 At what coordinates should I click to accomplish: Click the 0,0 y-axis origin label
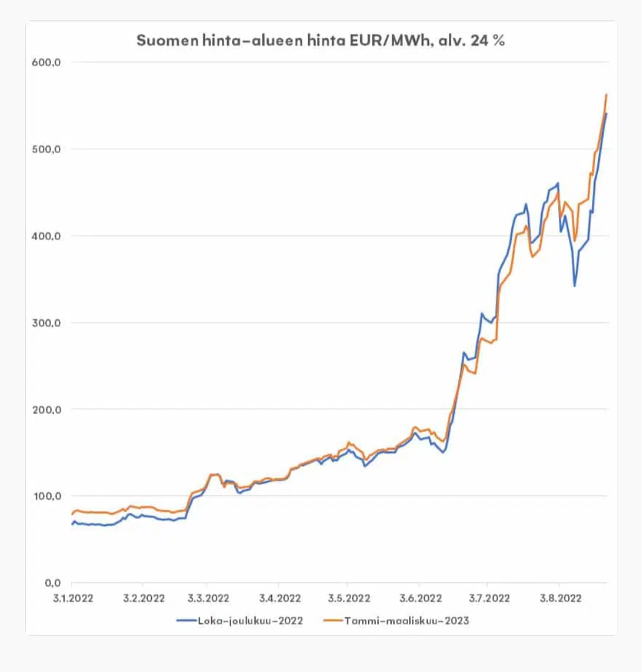52,583
